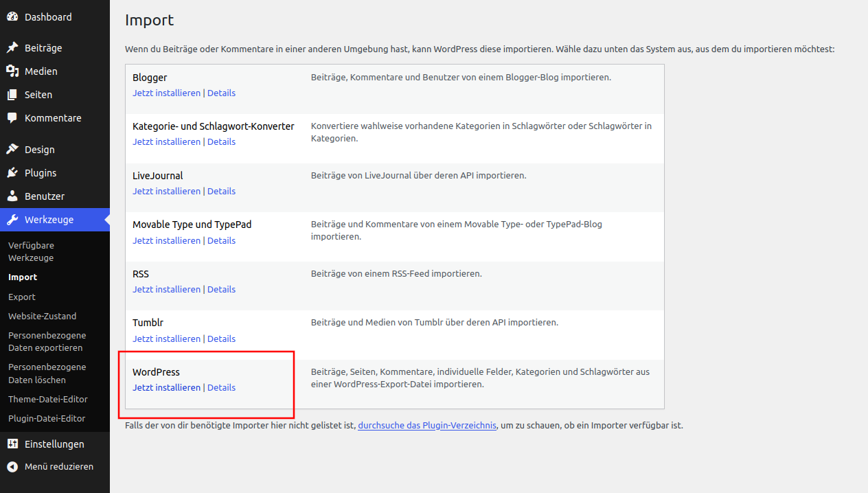Collapse sidebar with Menü reduzieren
The height and width of the screenshot is (493, 868).
[55, 466]
